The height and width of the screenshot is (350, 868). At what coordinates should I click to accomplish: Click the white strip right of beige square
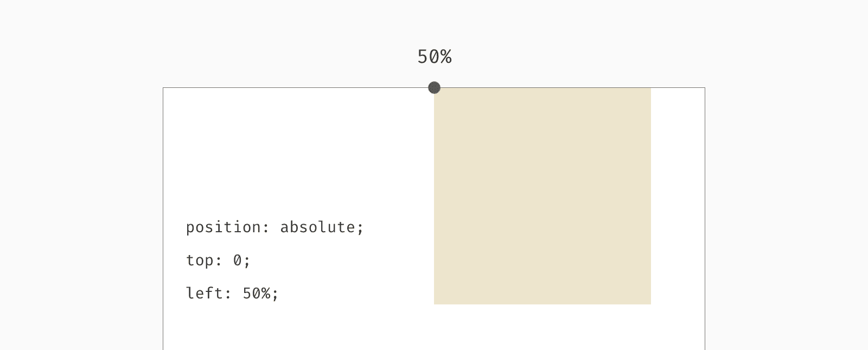click(x=678, y=196)
